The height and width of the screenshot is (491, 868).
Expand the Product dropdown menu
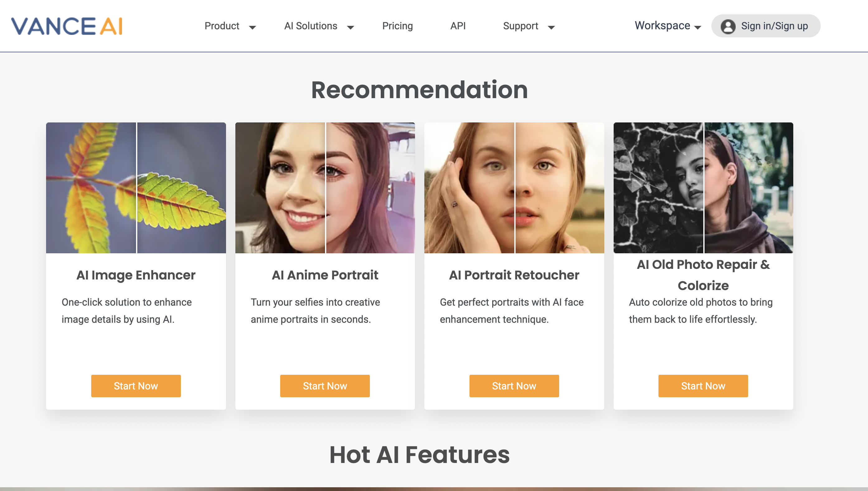click(x=229, y=26)
